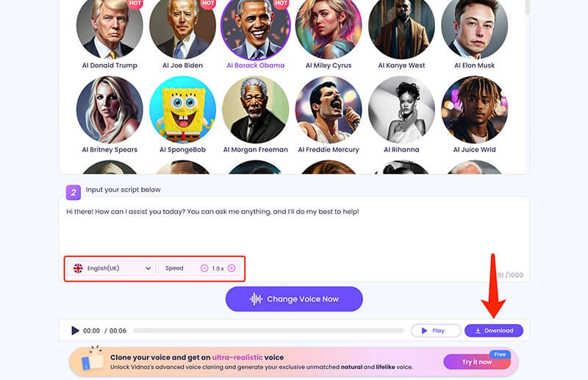588x380 pixels.
Task: Choose the AI Miley Cyrus voice label
Action: coord(329,65)
